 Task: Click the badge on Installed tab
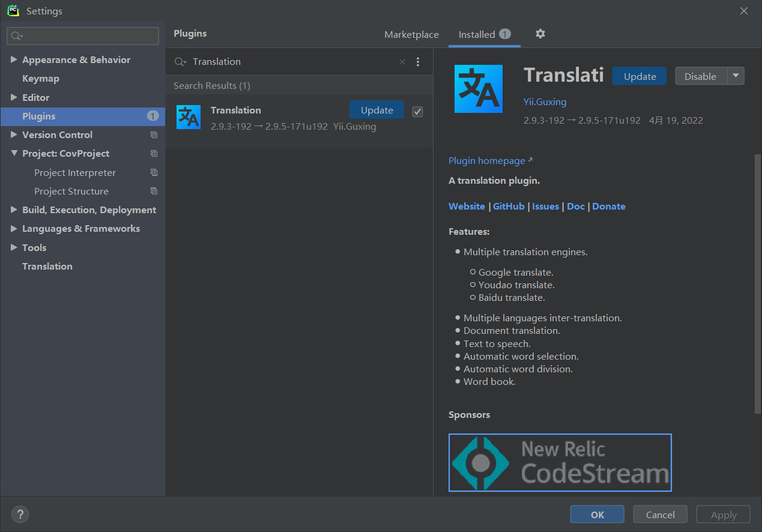505,34
